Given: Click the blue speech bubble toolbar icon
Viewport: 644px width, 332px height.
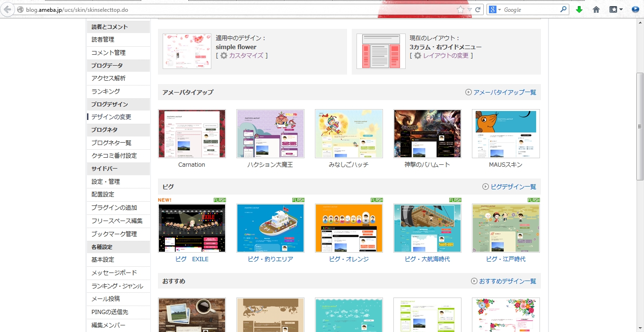Looking at the screenshot, I should (x=635, y=9).
